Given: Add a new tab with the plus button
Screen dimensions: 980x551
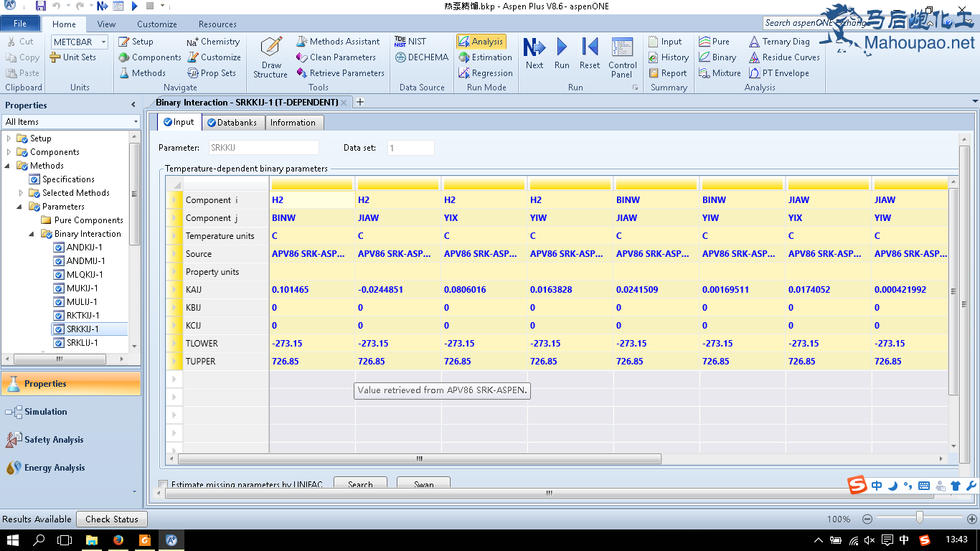Looking at the screenshot, I should point(360,102).
